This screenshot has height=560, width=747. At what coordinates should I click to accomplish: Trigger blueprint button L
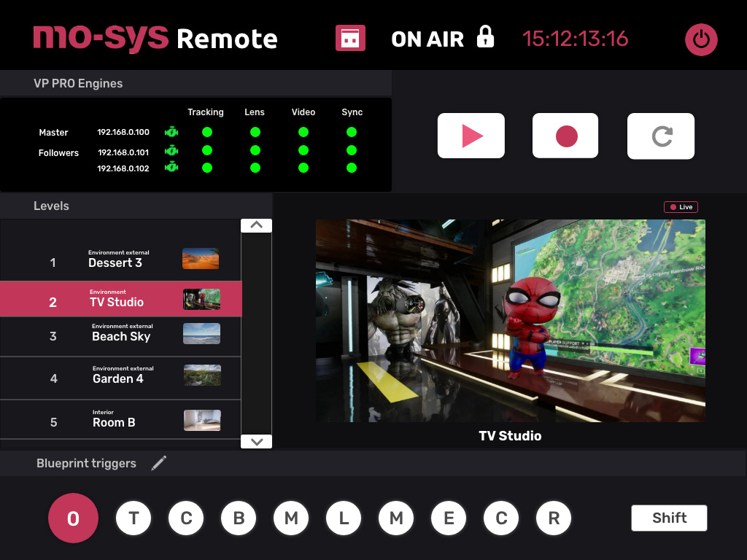[344, 518]
